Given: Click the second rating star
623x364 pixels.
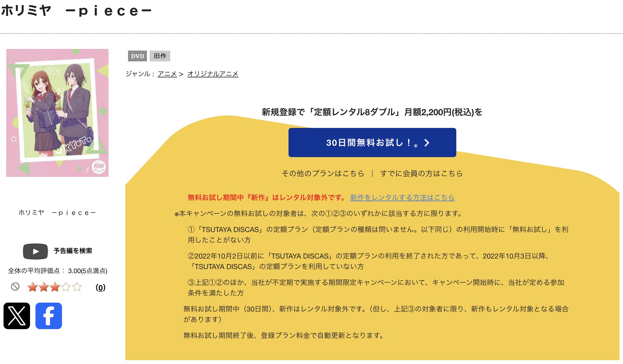Looking at the screenshot, I should [x=44, y=287].
